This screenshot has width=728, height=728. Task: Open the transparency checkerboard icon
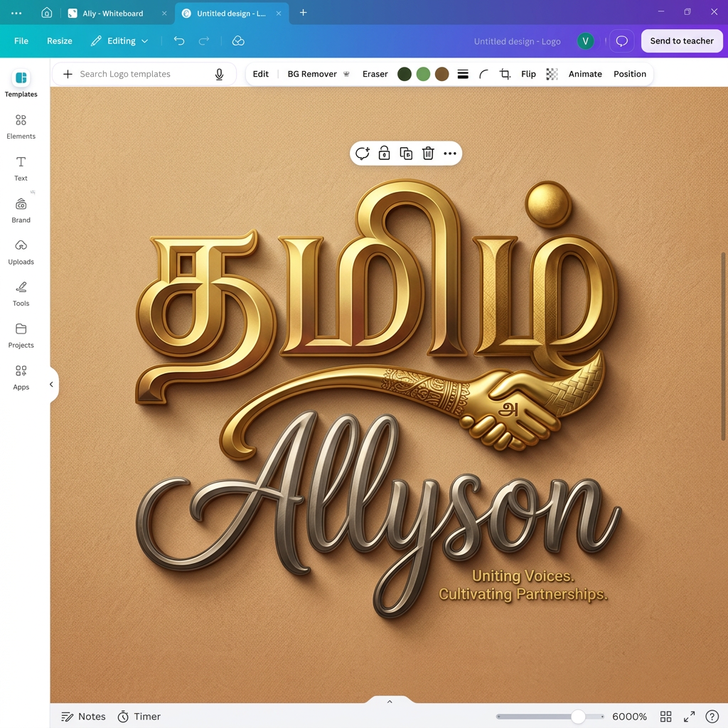pyautogui.click(x=552, y=74)
